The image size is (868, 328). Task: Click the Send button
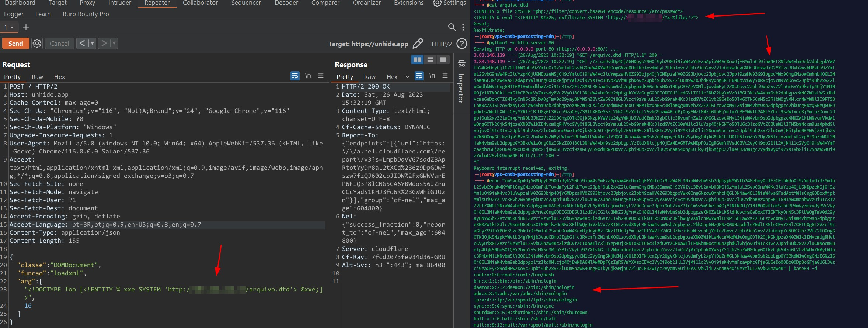(x=16, y=44)
